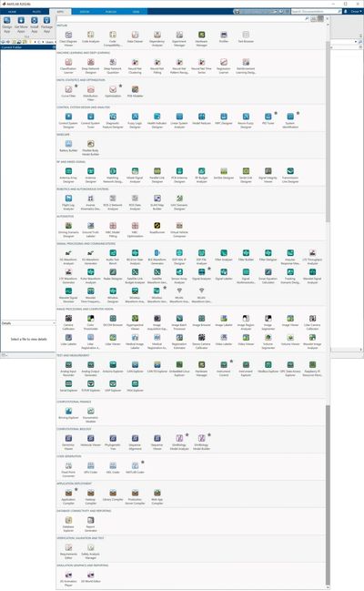Viewport: 364px width, 591px height.
Task: Open the PDE Modeler app
Action: (x=135, y=92)
